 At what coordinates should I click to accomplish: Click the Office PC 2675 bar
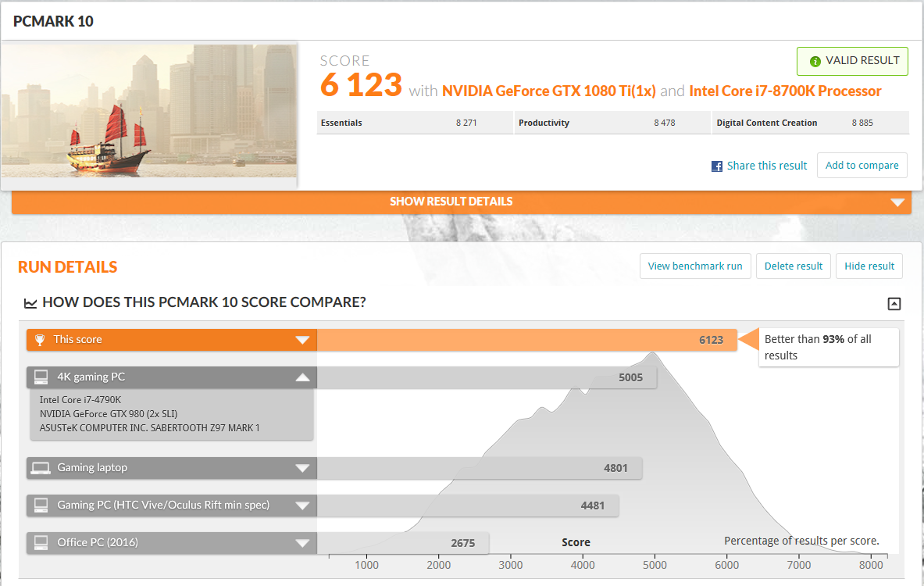pos(403,543)
